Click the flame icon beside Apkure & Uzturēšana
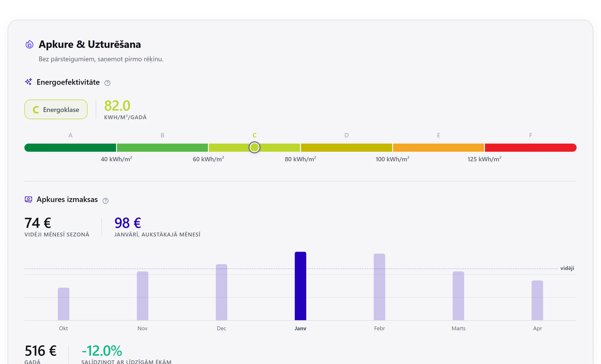Image resolution: width=601 pixels, height=364 pixels. [x=29, y=45]
